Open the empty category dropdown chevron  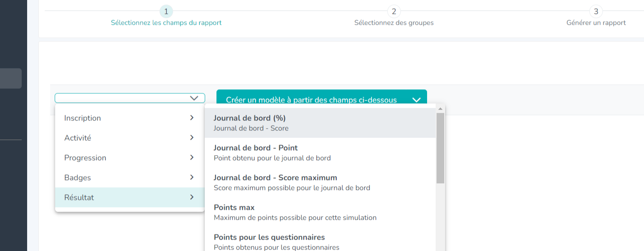tap(194, 98)
